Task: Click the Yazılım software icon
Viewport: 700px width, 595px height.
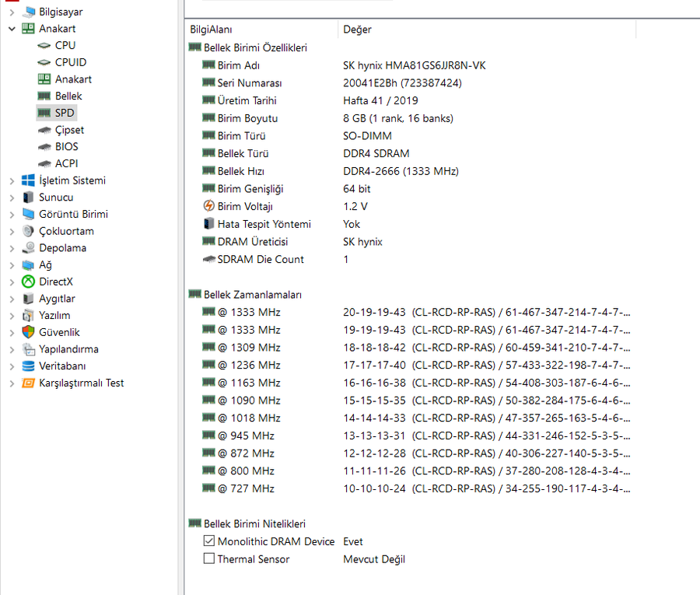Action: (28, 316)
